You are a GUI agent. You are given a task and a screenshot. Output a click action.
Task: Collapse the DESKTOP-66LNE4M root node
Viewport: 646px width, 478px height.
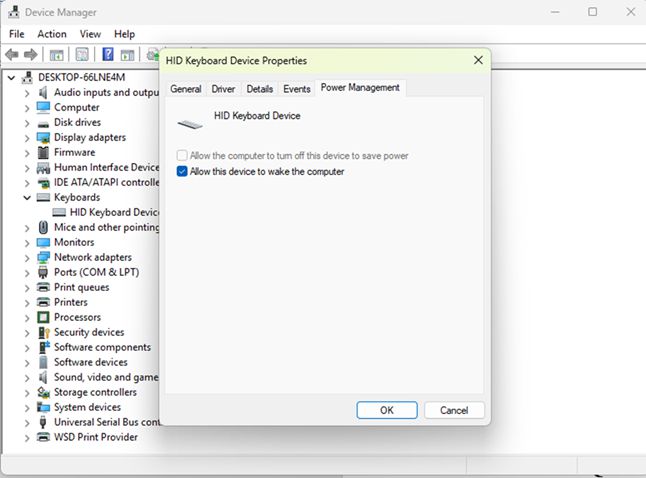(x=11, y=77)
